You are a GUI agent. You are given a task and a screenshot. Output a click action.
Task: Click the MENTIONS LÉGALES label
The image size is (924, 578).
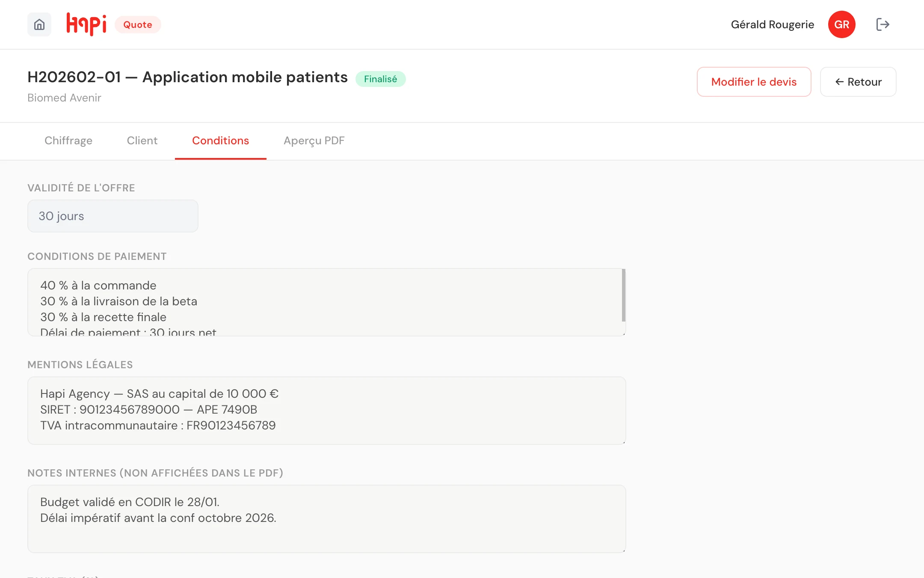(80, 364)
